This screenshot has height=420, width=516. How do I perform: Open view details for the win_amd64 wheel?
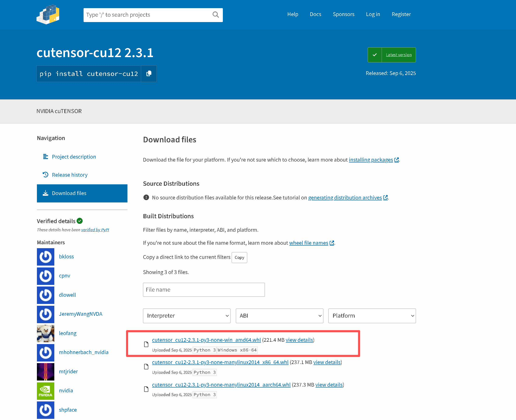pyautogui.click(x=299, y=340)
